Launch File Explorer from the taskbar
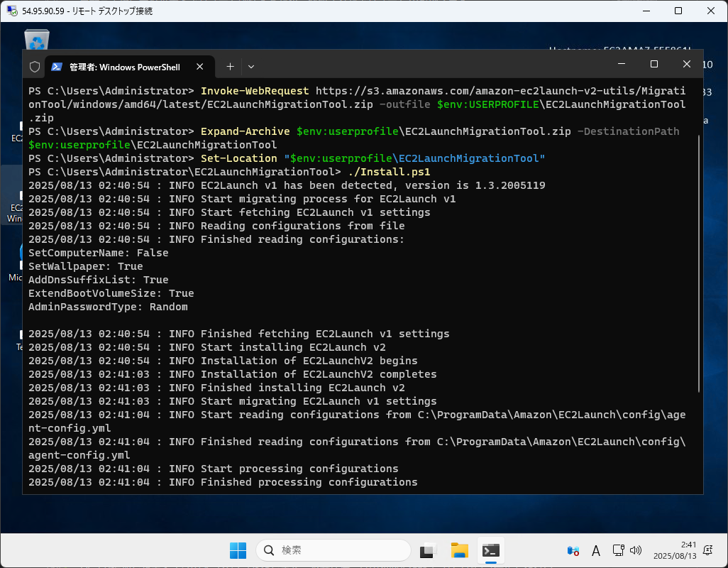 [459, 550]
